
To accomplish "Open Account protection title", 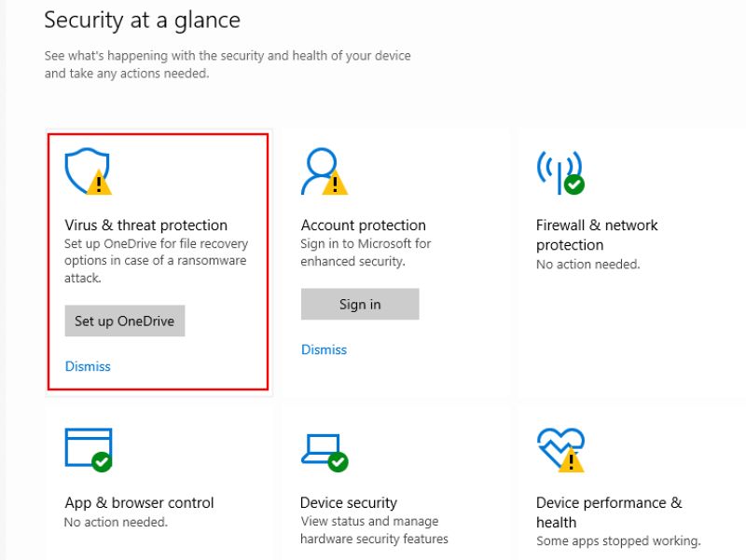I will point(364,225).
